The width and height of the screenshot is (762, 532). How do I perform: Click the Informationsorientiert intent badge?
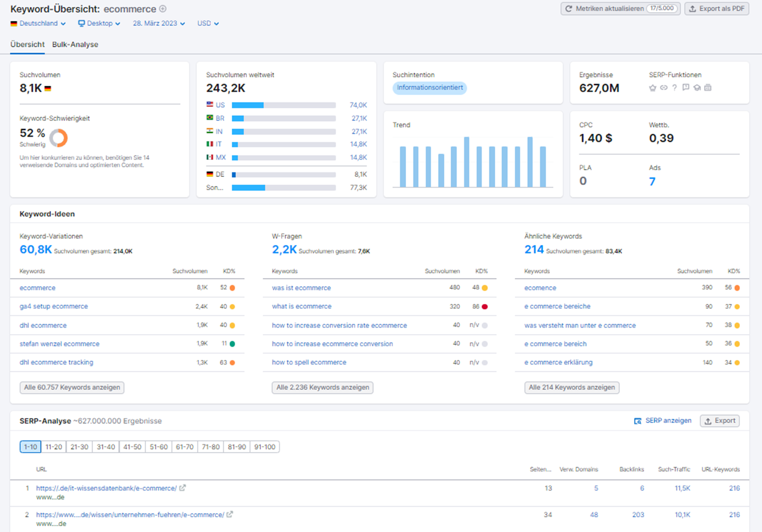point(430,88)
